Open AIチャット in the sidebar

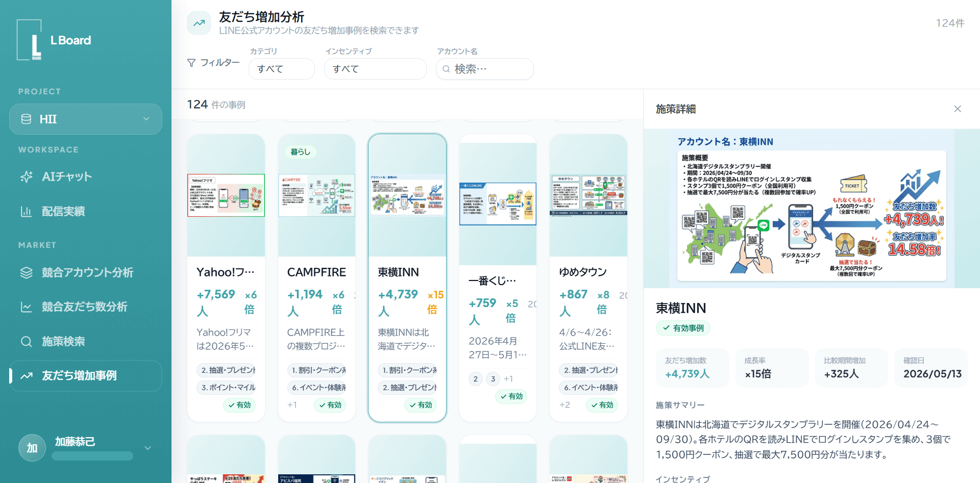tap(86, 177)
